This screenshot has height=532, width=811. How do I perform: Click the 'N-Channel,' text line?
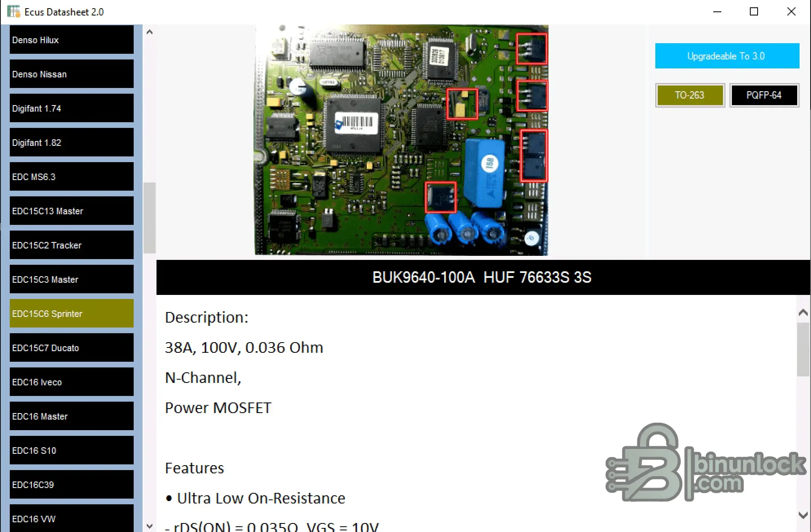[203, 378]
